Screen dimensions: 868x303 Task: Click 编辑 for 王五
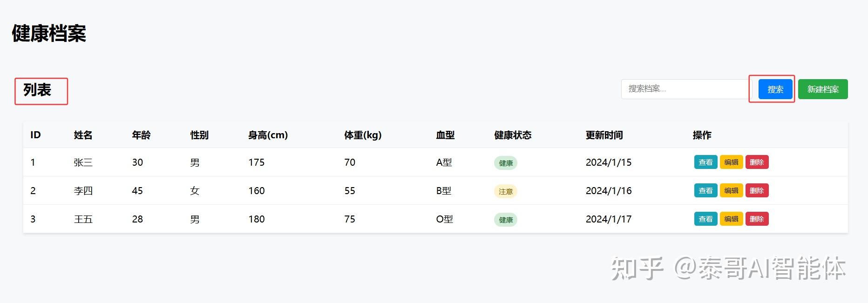731,219
